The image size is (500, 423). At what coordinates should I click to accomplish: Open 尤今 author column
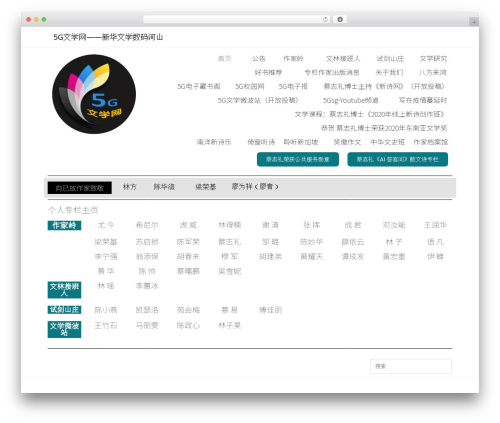pyautogui.click(x=106, y=225)
